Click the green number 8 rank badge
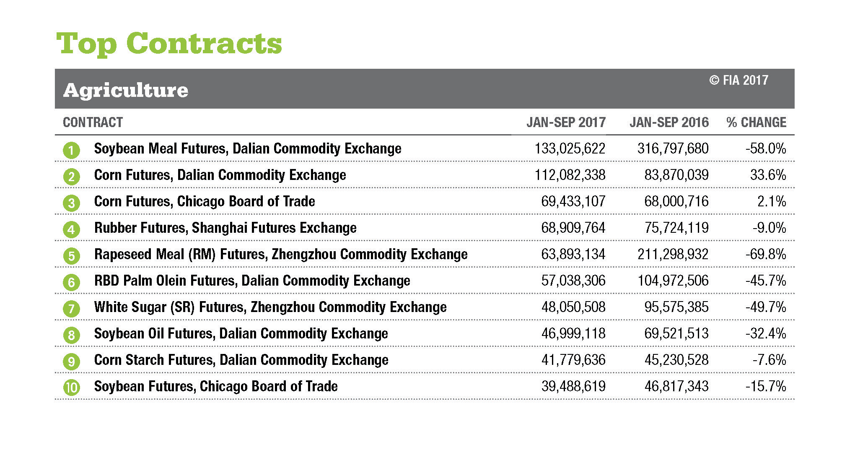The width and height of the screenshot is (868, 450). [71, 335]
